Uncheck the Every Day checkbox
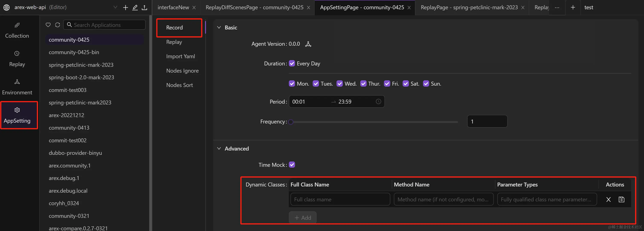Image resolution: width=644 pixels, height=231 pixels. click(x=292, y=63)
